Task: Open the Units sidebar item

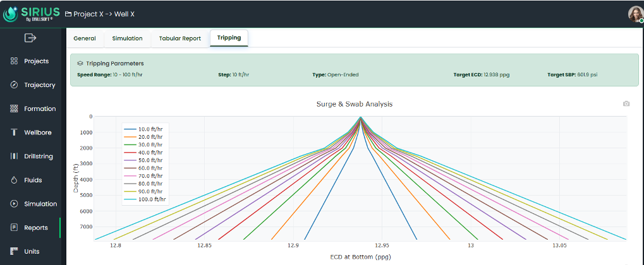Action: pyautogui.click(x=32, y=251)
